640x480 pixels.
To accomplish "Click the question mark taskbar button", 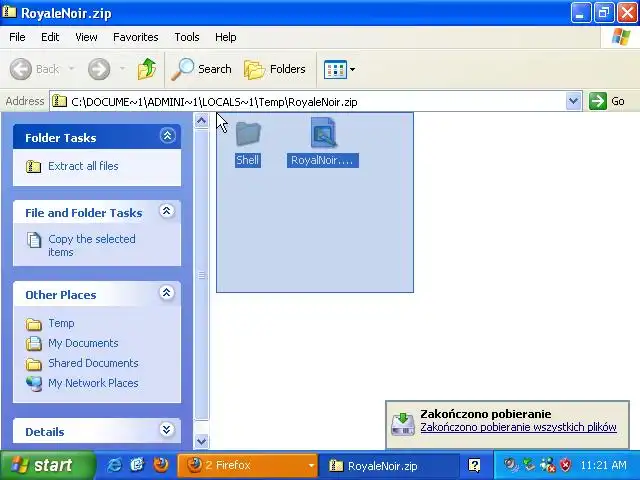I will tap(474, 465).
